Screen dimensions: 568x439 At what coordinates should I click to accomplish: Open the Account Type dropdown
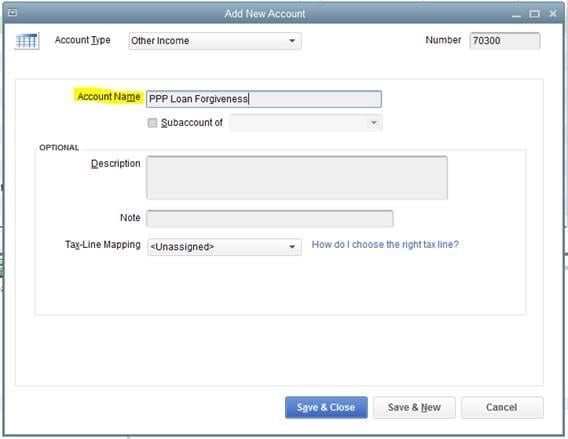pyautogui.click(x=215, y=41)
